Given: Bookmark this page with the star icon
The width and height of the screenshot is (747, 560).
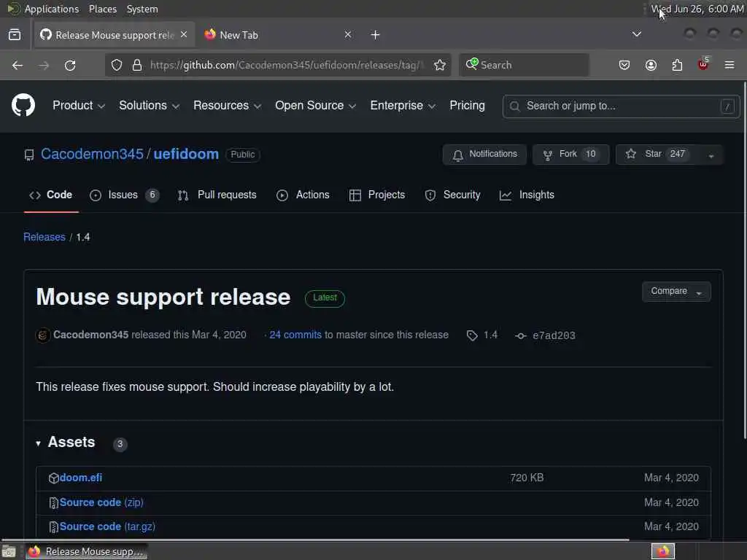Looking at the screenshot, I should click(440, 65).
